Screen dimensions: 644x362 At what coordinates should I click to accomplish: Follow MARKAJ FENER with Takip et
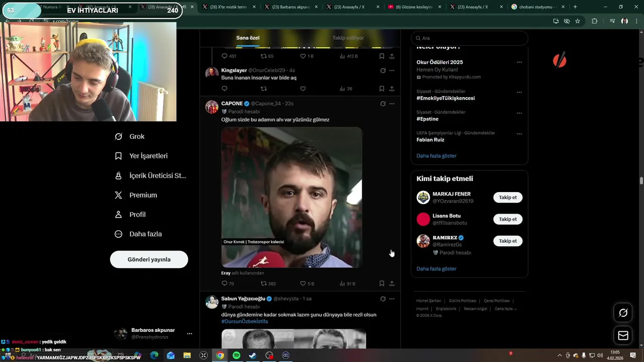508,198
